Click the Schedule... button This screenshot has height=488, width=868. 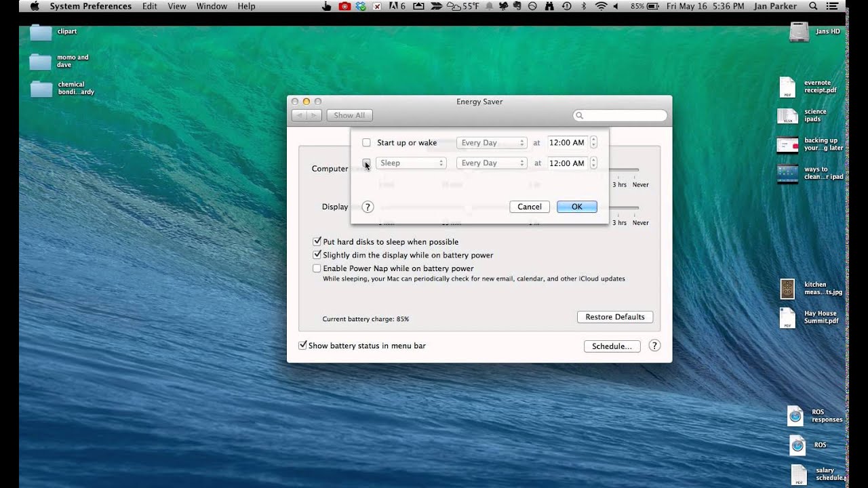(x=612, y=346)
